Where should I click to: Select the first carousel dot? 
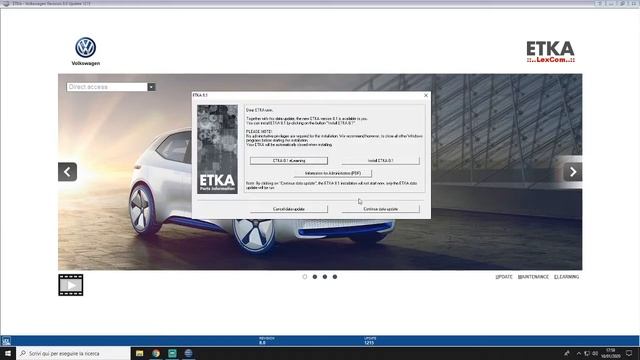click(304, 277)
